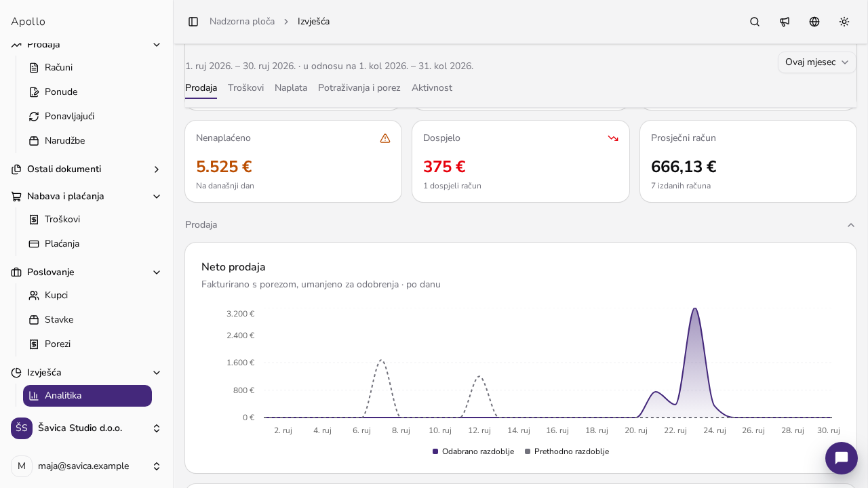Click the user avatar letter M
The width and height of the screenshot is (868, 488).
pyautogui.click(x=22, y=466)
